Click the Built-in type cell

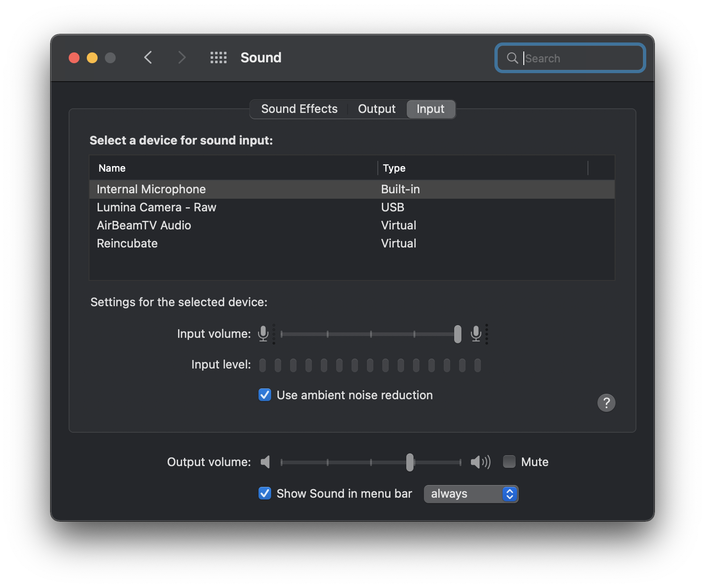400,189
